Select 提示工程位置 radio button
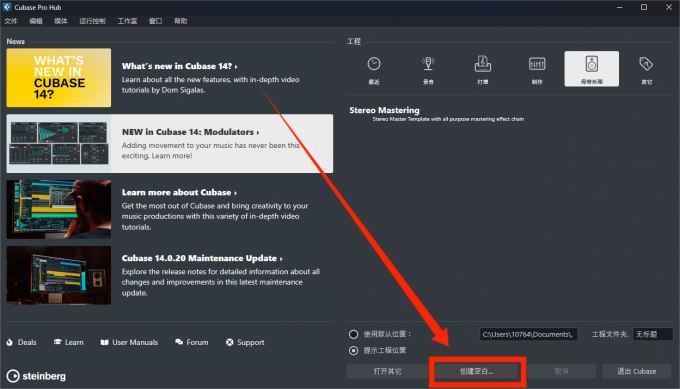 click(353, 350)
